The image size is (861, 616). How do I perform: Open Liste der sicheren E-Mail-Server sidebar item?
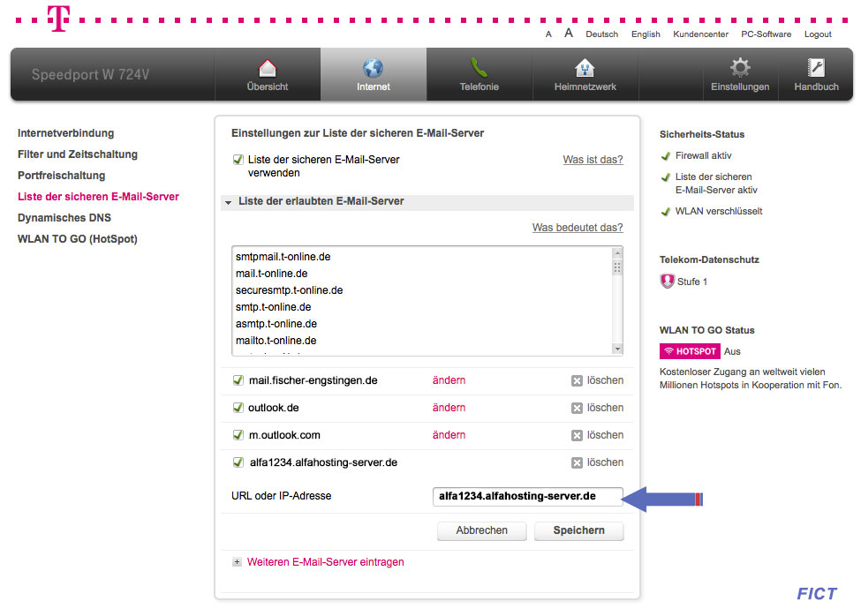click(98, 197)
